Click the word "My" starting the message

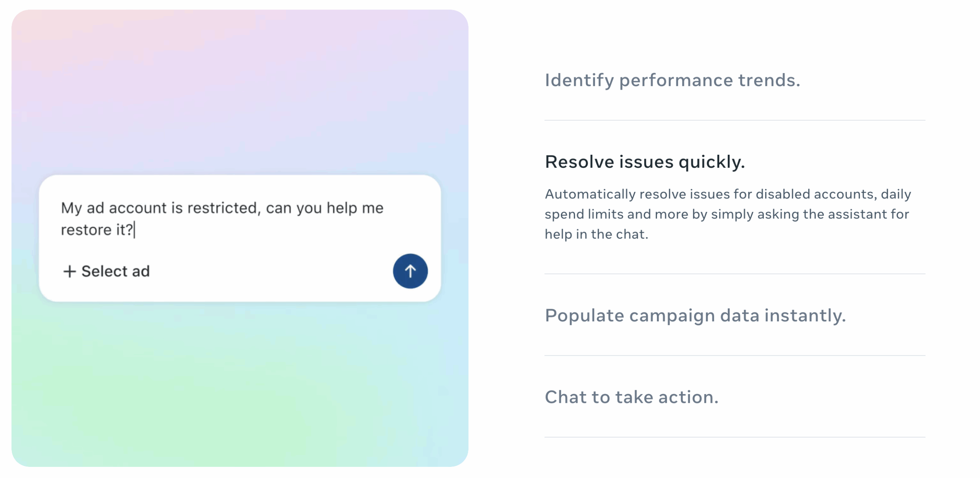click(x=71, y=208)
